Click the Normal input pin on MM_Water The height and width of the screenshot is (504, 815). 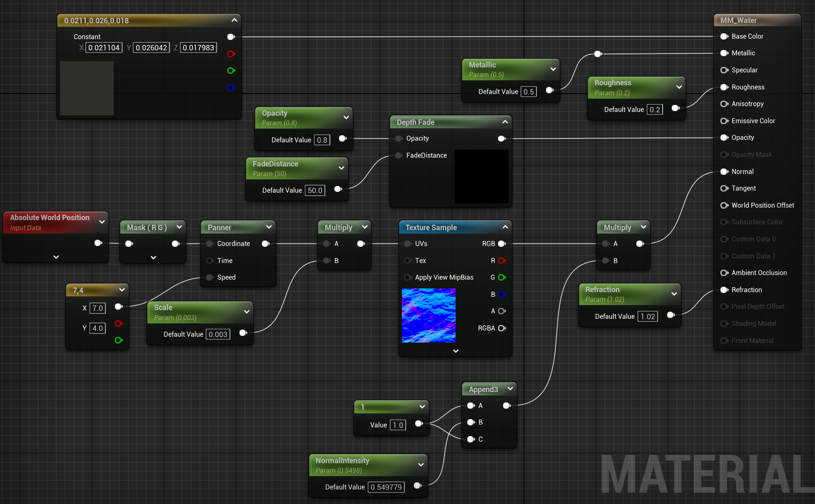click(724, 171)
